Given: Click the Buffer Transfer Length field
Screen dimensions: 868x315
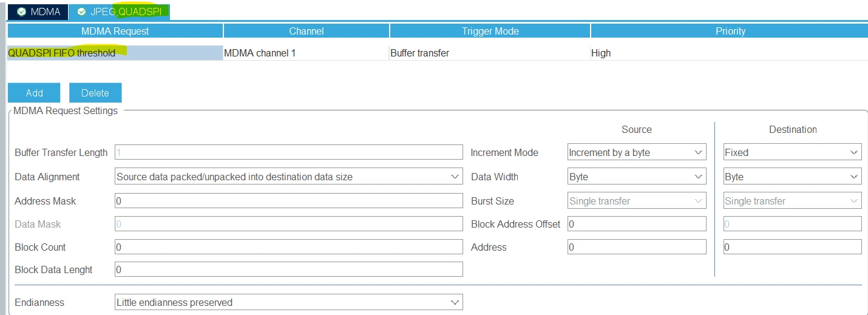Looking at the screenshot, I should (289, 152).
